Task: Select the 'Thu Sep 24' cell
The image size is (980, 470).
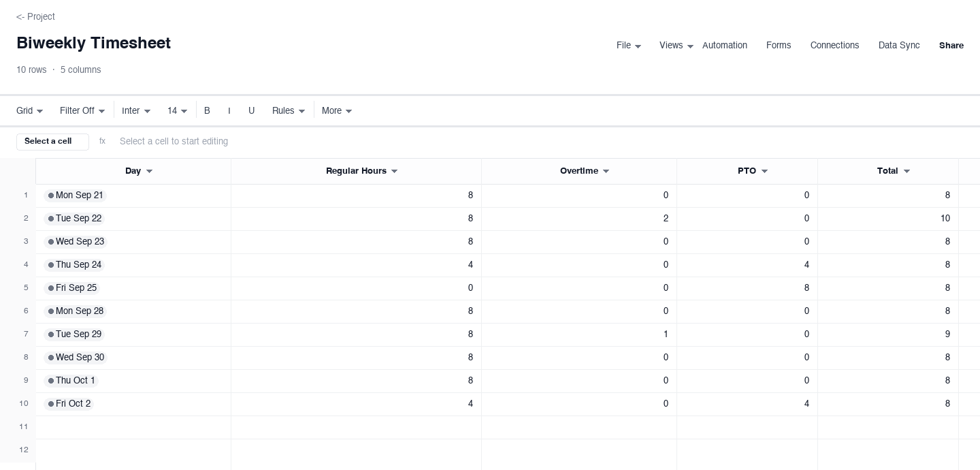Action: click(x=133, y=265)
